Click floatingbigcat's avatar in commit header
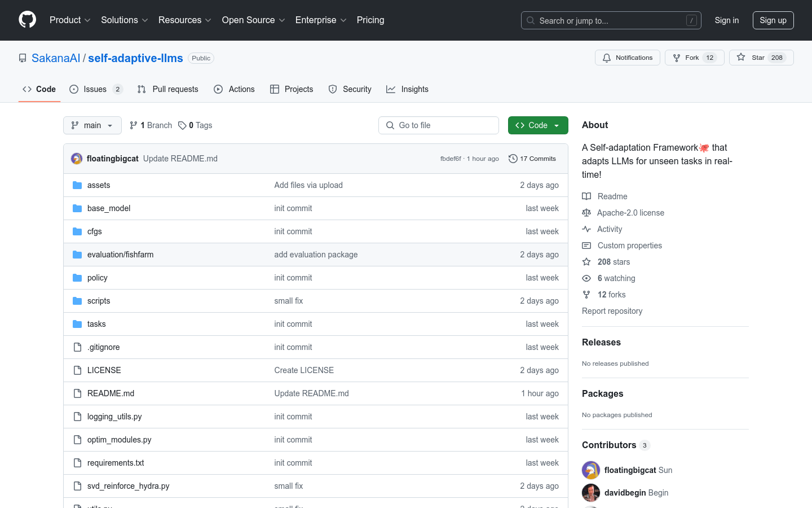Image resolution: width=812 pixels, height=508 pixels. click(77, 159)
